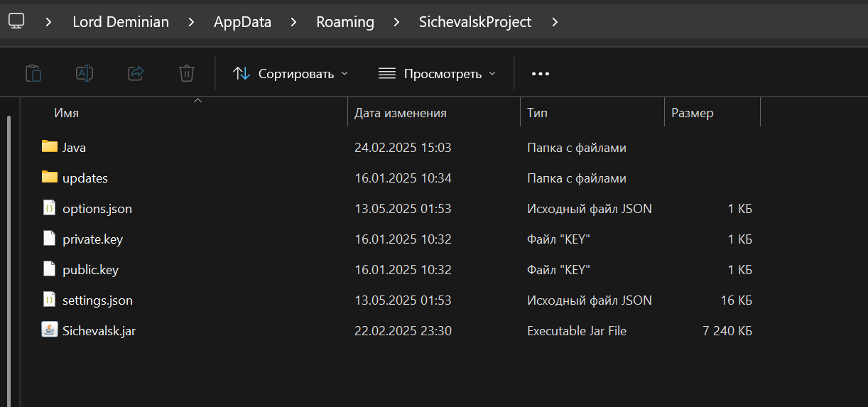
Task: Click the Размер column header
Action: tap(693, 113)
